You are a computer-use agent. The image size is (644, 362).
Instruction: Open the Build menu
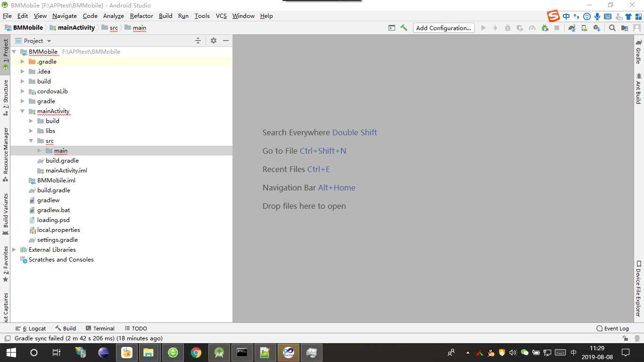(165, 16)
